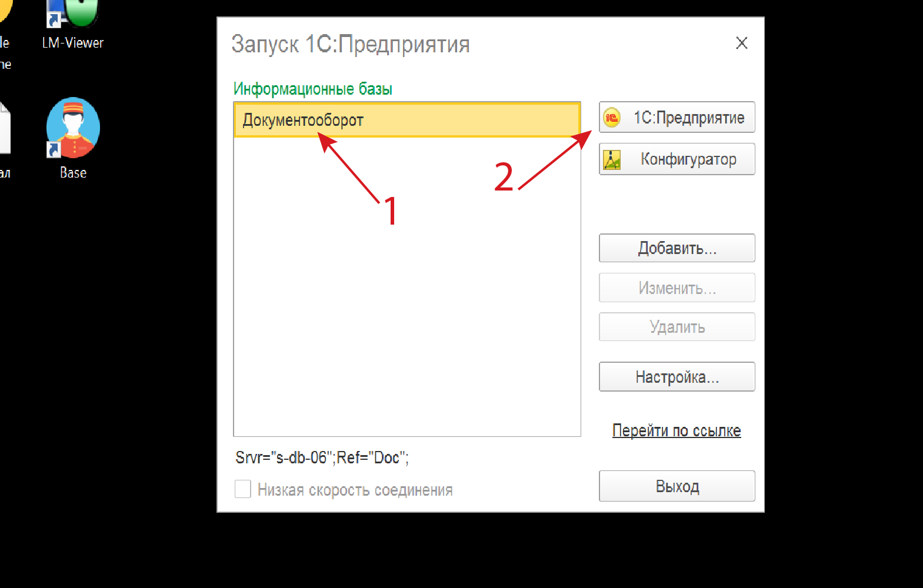Follow the Перейти по ссылке link
The height and width of the screenshot is (588, 923).
[677, 430]
